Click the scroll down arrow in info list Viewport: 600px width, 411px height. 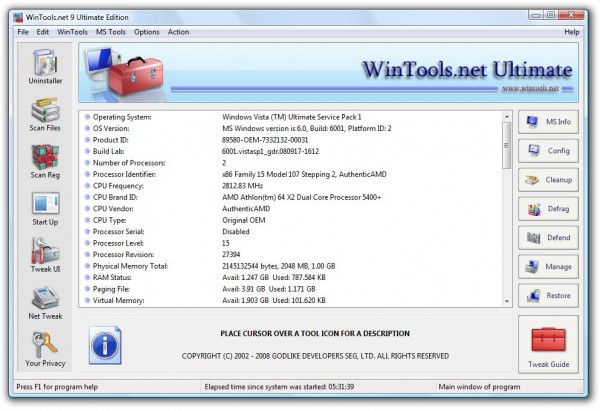click(507, 302)
